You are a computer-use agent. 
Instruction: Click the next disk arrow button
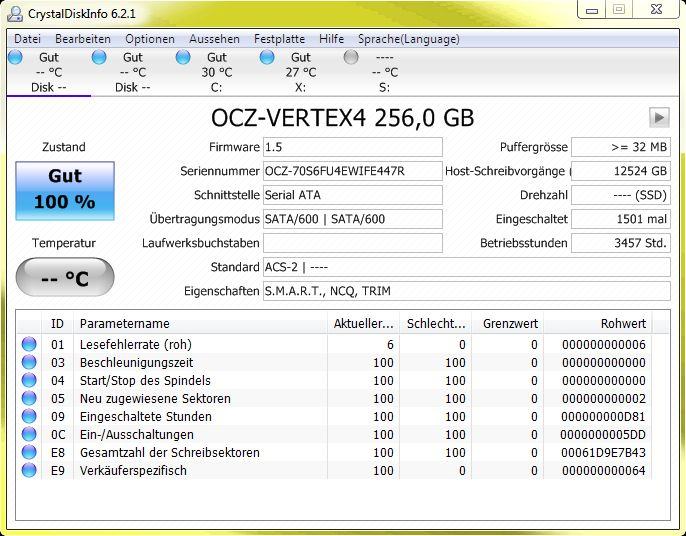click(x=659, y=118)
